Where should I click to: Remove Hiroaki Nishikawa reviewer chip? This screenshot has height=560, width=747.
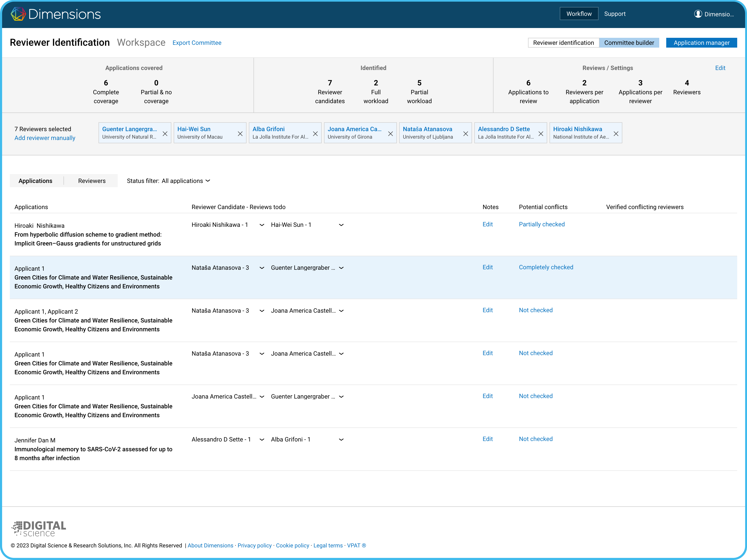pyautogui.click(x=616, y=134)
